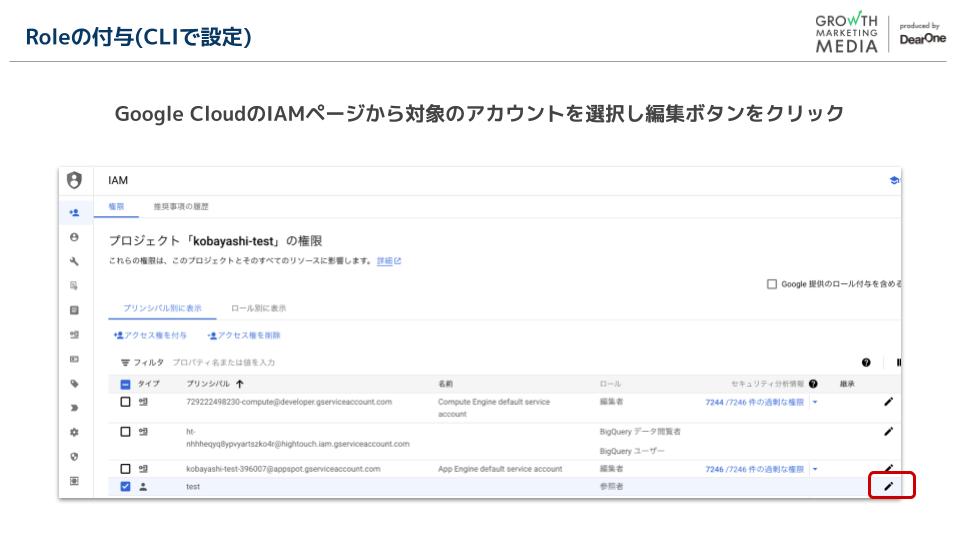This screenshot has width=960, height=540.
Task: Click the 名前 column header
Action: pos(445,384)
